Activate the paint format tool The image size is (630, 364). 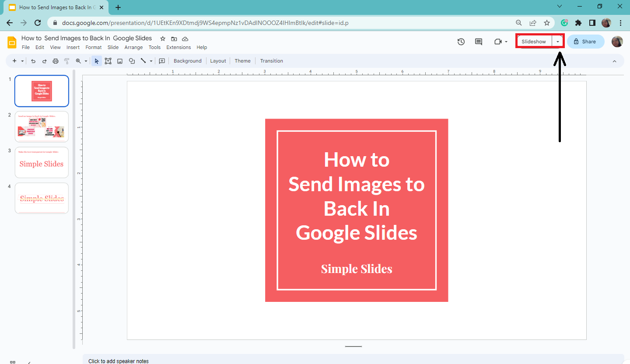(x=66, y=61)
